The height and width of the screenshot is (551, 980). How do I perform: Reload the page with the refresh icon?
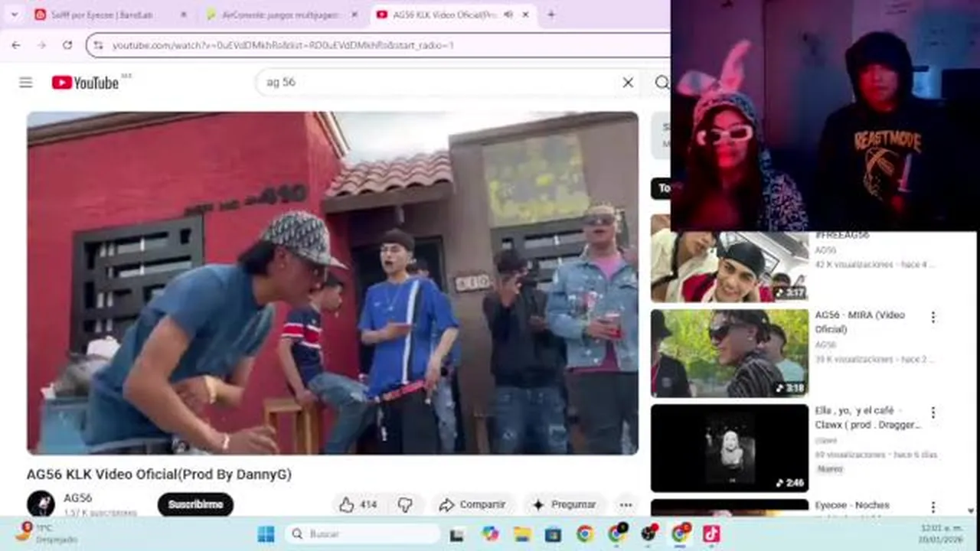pyautogui.click(x=67, y=45)
